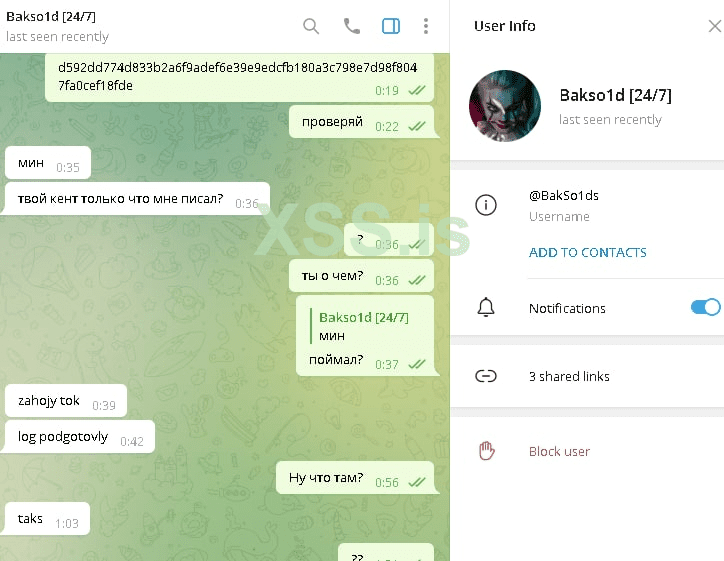Click the Bakso1d profile avatar
724x561 pixels.
tap(505, 106)
